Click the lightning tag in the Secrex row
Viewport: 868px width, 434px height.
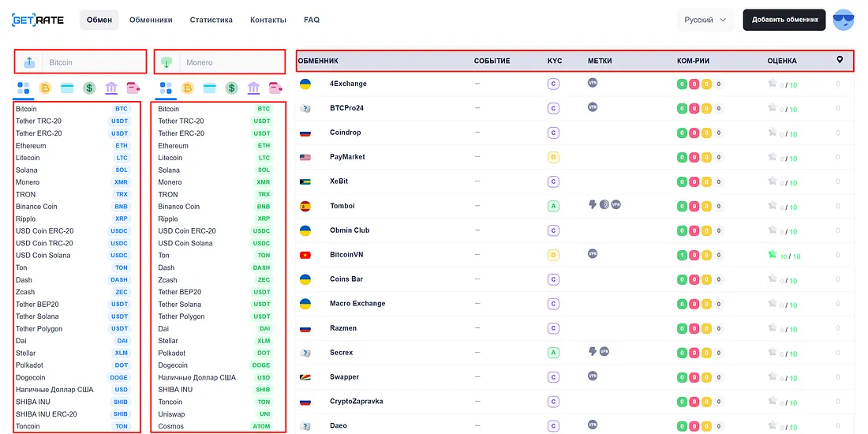(593, 351)
